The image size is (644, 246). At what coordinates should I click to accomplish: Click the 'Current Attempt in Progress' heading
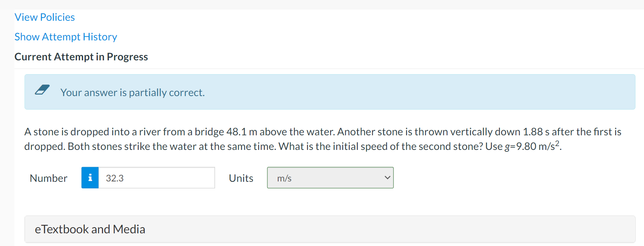pos(81,57)
